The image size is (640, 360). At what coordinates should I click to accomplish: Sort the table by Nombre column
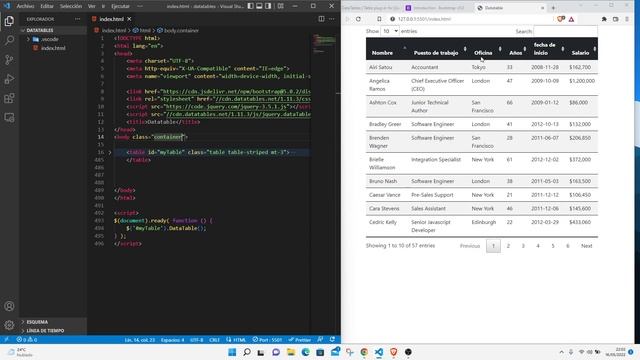pos(387,49)
